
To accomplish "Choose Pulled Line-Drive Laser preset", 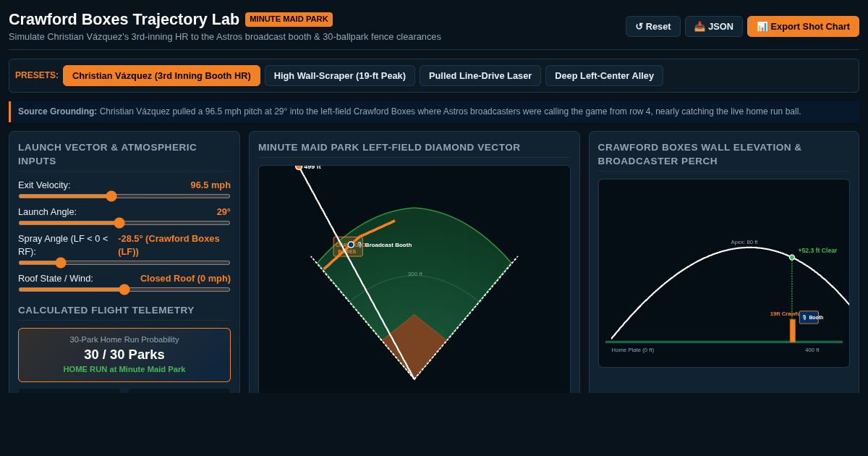I will (x=480, y=76).
